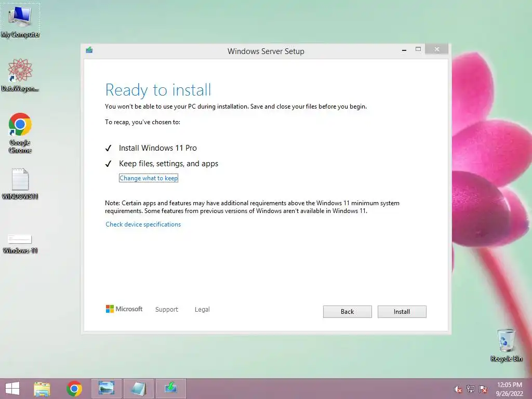This screenshot has width=532, height=399.
Task: Select the WINDOWS11 text file icon
Action: (20, 183)
